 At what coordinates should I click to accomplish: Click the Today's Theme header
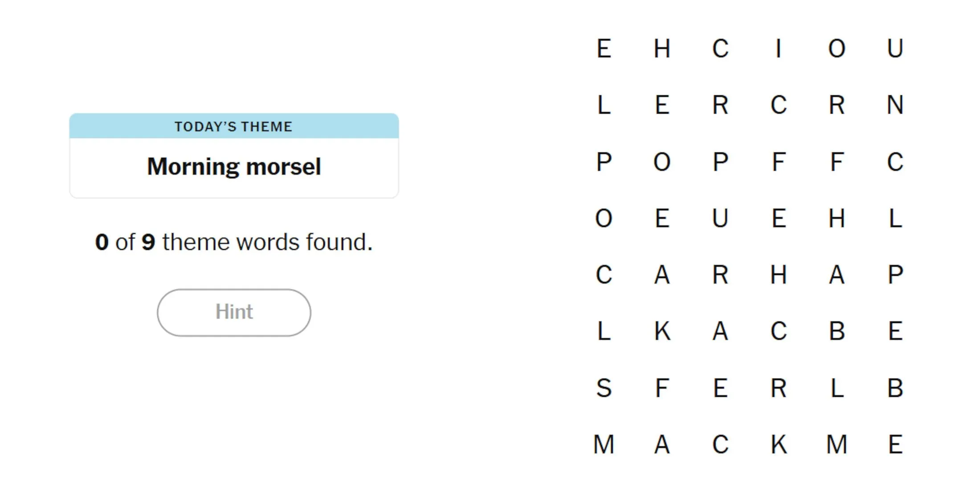tap(234, 126)
